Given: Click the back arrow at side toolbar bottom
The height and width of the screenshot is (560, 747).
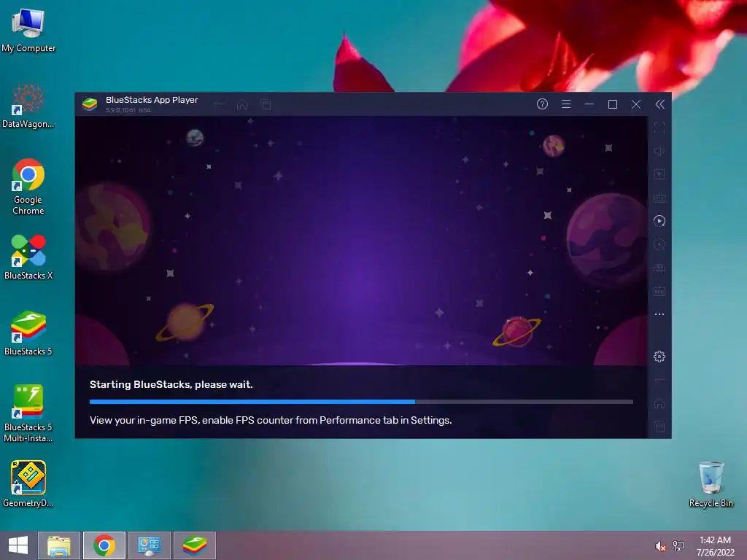Looking at the screenshot, I should [x=659, y=381].
